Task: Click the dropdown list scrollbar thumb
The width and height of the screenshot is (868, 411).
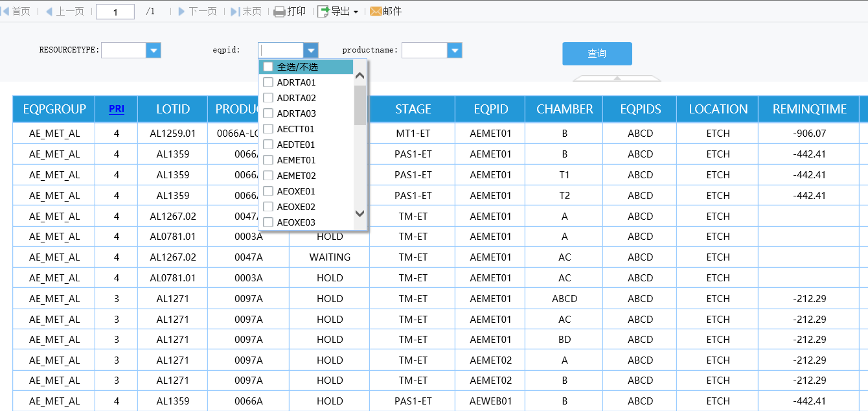Action: [x=360, y=105]
